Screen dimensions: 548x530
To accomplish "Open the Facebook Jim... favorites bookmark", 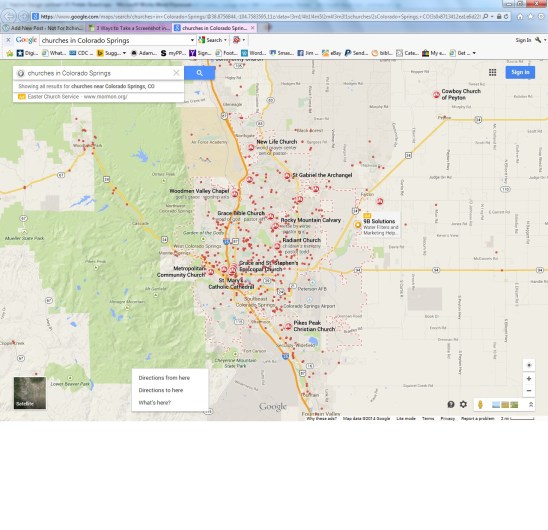I will (308, 53).
